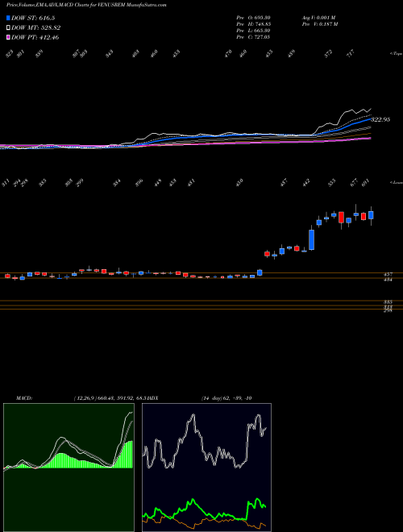Click the 470 top price label
This screenshot has width=403, height=532.
tap(228, 53)
